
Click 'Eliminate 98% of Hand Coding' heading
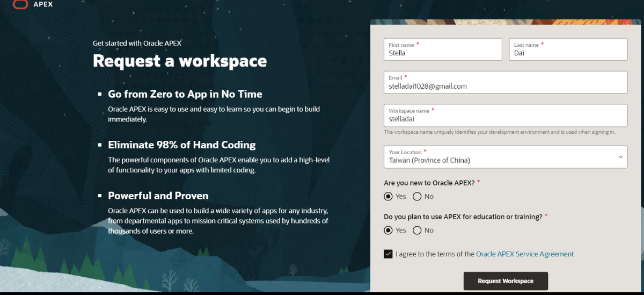(182, 145)
